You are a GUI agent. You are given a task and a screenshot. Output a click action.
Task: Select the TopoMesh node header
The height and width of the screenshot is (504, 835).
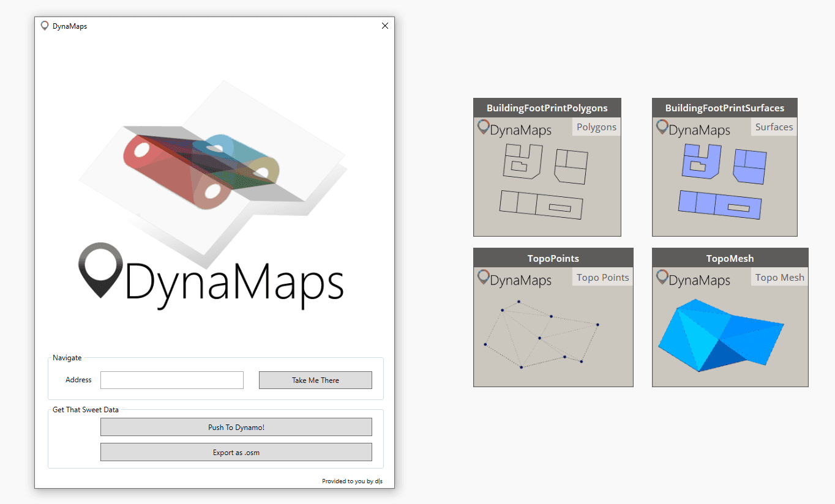point(730,258)
